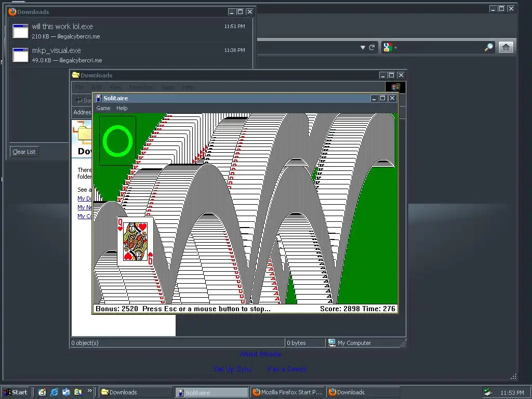Click the folder-search Quick Launch icon

point(78,392)
